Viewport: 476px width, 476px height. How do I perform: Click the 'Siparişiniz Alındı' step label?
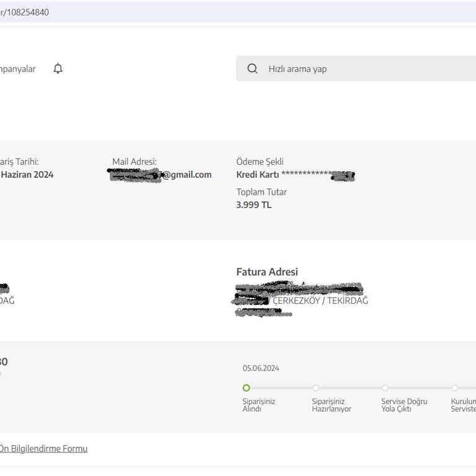pos(258,405)
